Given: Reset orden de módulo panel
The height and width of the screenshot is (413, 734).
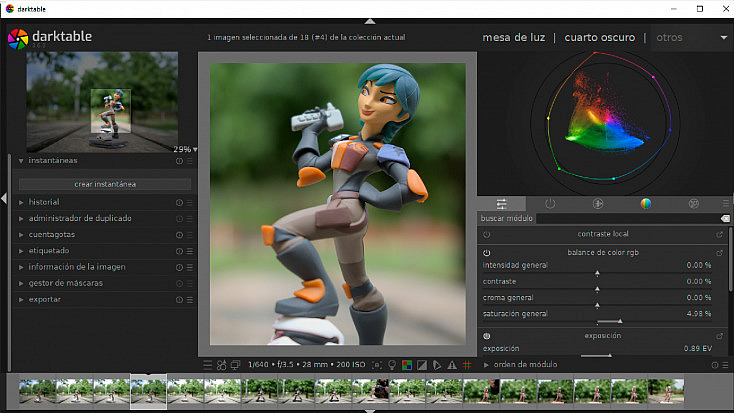Looking at the screenshot, I should pos(715,365).
